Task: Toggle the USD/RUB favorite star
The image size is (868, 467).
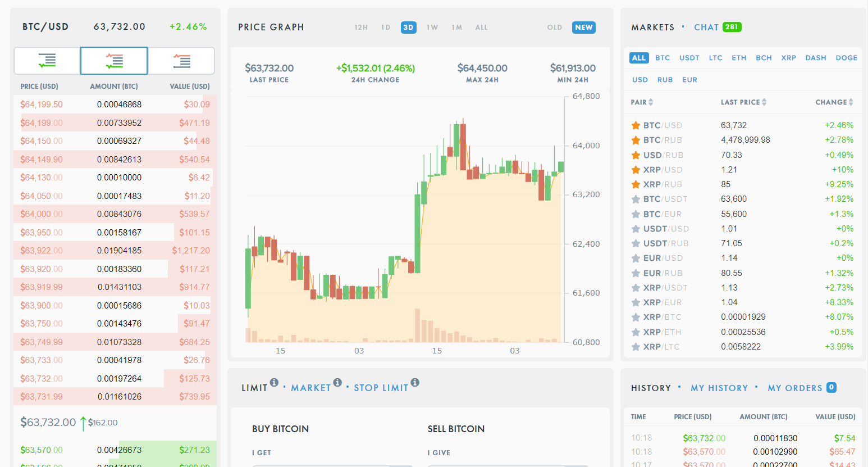Action: [636, 155]
